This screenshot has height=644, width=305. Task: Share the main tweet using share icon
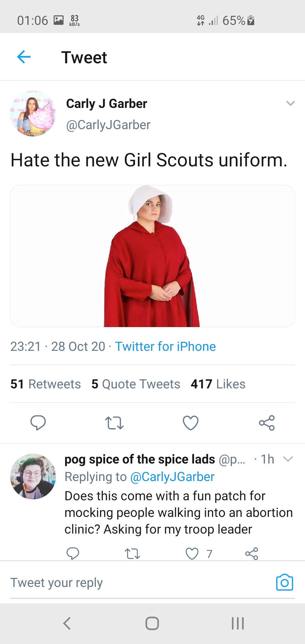click(x=267, y=423)
